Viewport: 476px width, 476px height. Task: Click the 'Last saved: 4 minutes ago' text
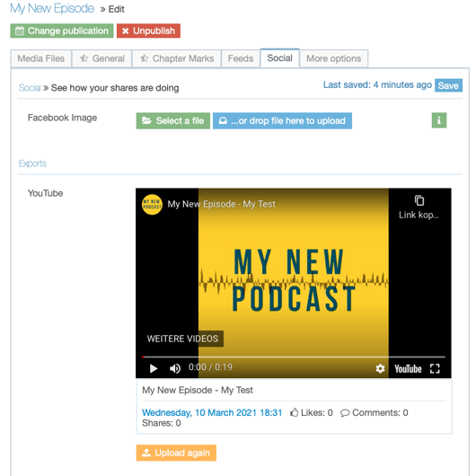coord(377,84)
